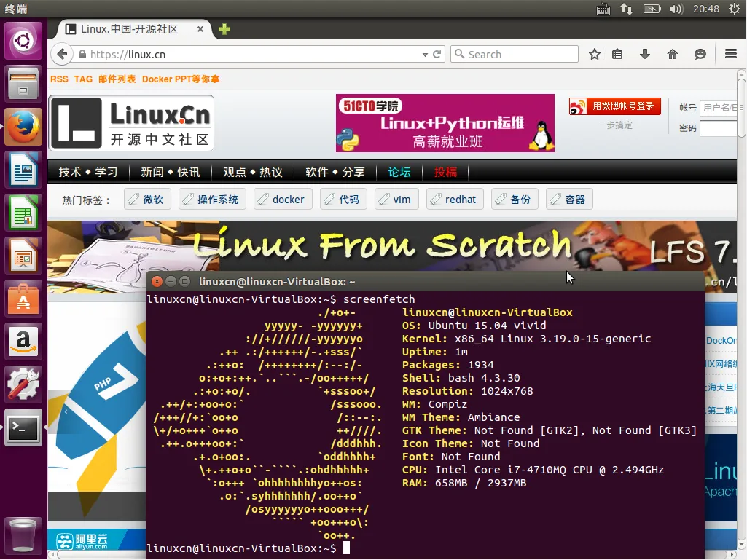Bookmark this page with the star icon

click(x=595, y=55)
